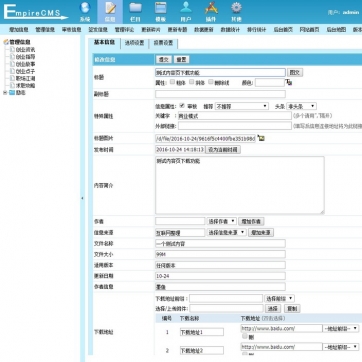
Task: Click the 增加来源 (add source) button
Action: click(x=261, y=232)
